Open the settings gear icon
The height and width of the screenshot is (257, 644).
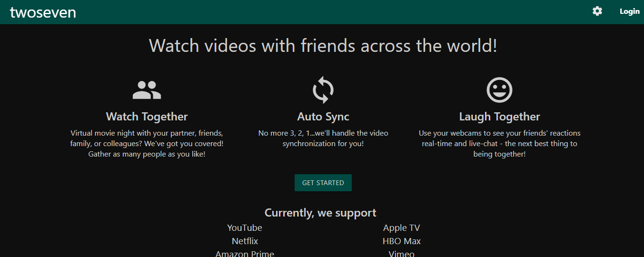(597, 11)
